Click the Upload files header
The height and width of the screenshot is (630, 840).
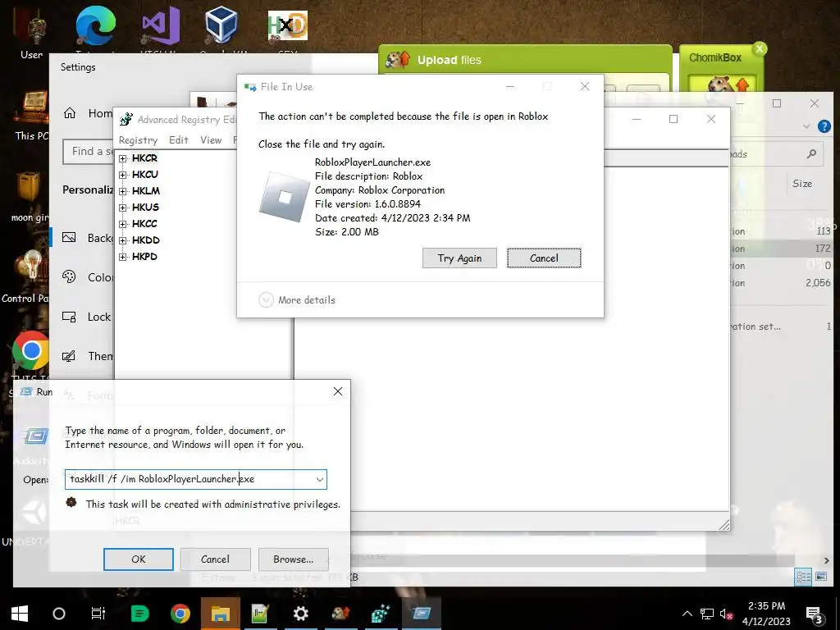pos(449,60)
